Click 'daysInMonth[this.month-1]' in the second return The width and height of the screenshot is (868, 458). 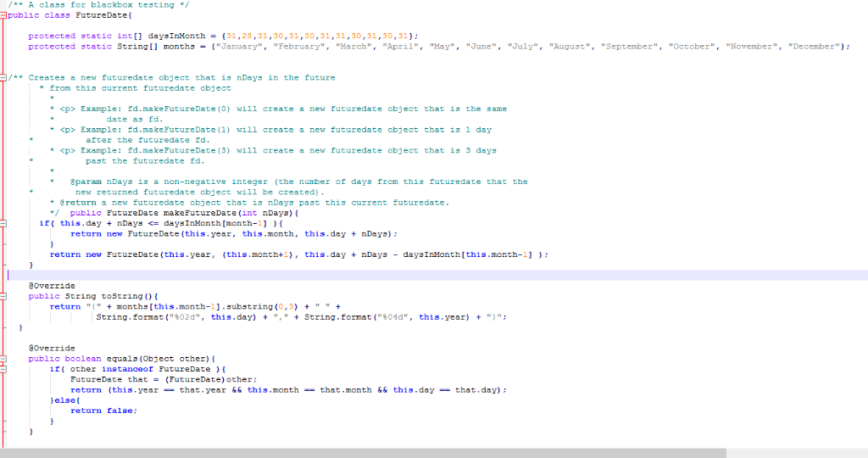468,254
